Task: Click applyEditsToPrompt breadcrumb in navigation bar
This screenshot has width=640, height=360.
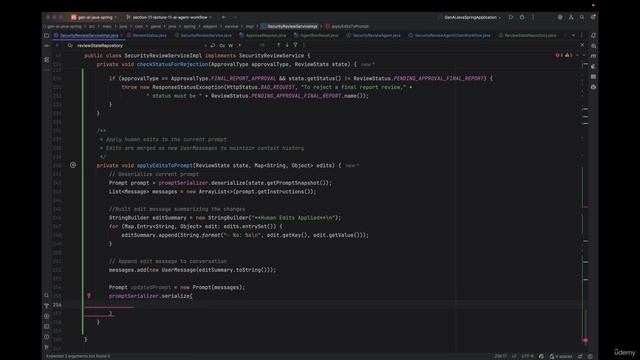Action: pyautogui.click(x=347, y=26)
